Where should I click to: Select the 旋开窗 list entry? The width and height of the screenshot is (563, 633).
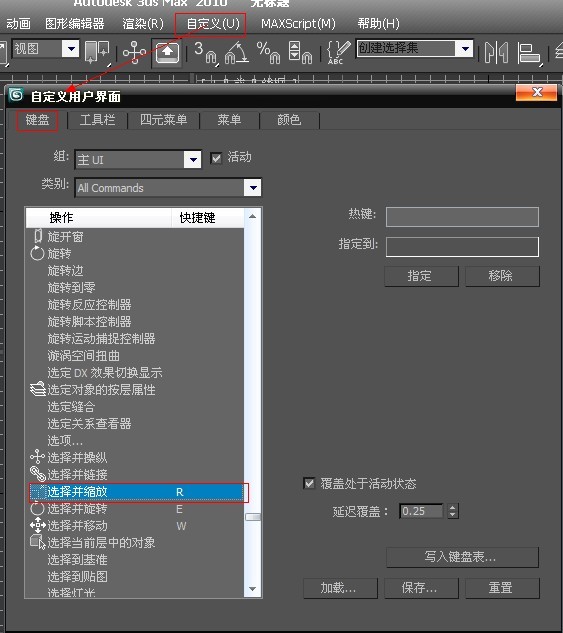tap(136, 237)
